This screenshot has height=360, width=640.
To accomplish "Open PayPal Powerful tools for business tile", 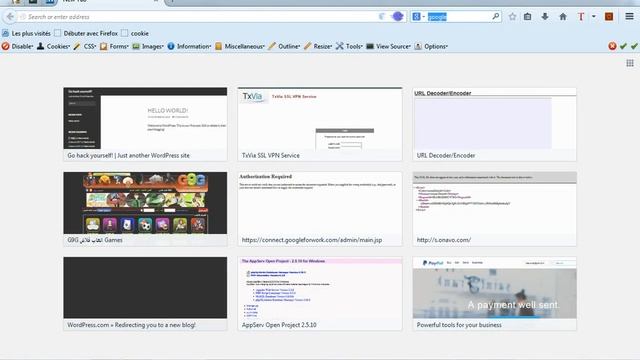I will pyautogui.click(x=495, y=294).
